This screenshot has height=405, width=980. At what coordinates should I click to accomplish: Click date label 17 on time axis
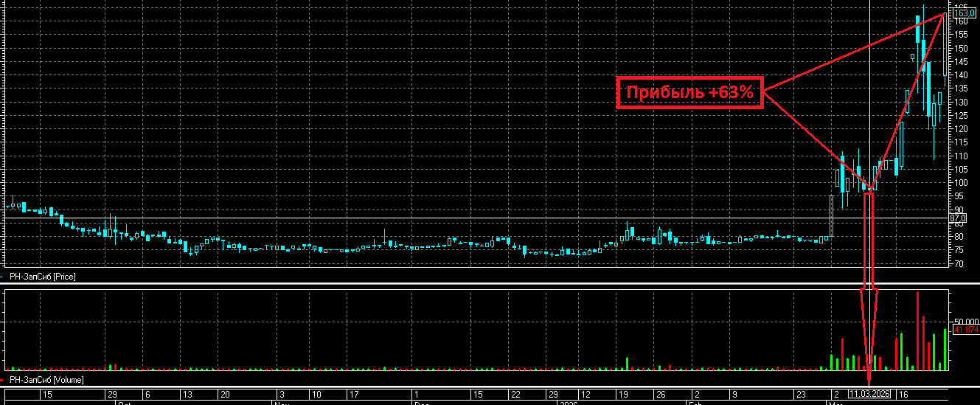[353, 394]
